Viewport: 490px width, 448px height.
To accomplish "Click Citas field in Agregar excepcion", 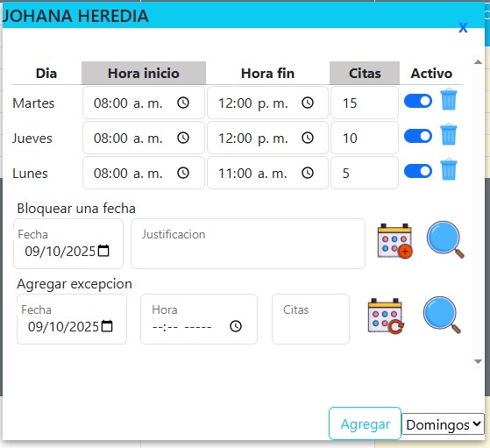I will tap(310, 319).
